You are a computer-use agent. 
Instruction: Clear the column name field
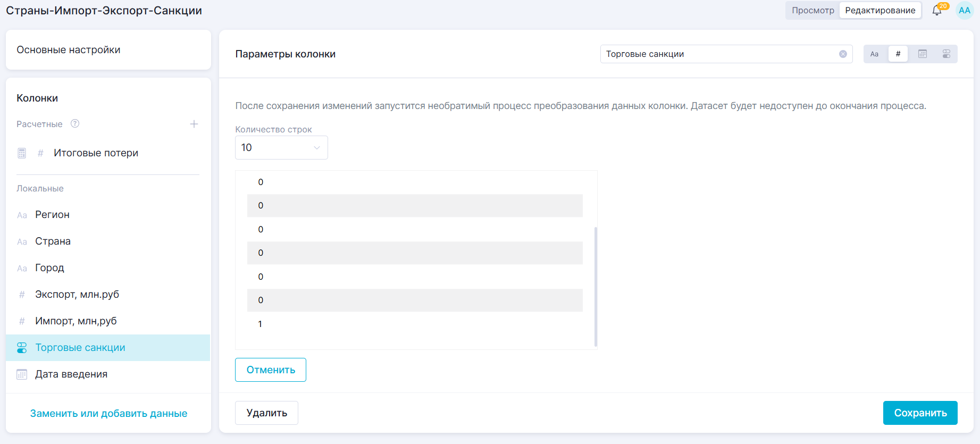[843, 54]
